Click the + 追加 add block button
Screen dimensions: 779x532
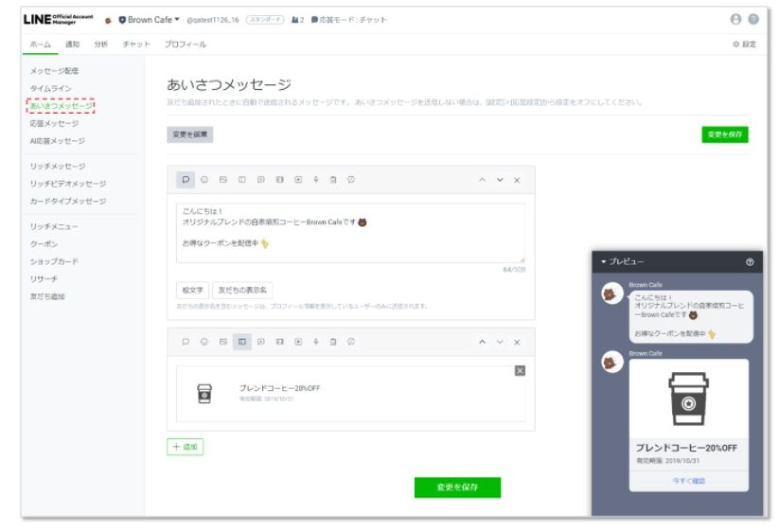185,447
